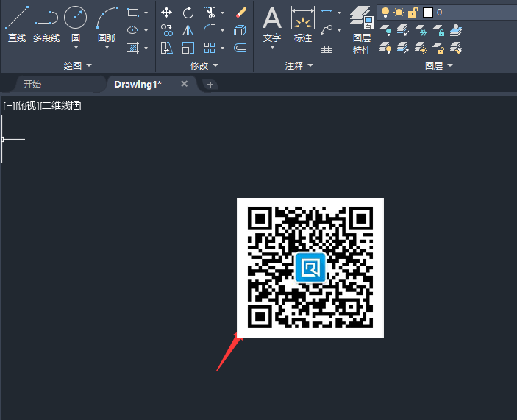Image resolution: width=517 pixels, height=420 pixels.
Task: Click the [俯视] view control label
Action: tap(26, 106)
